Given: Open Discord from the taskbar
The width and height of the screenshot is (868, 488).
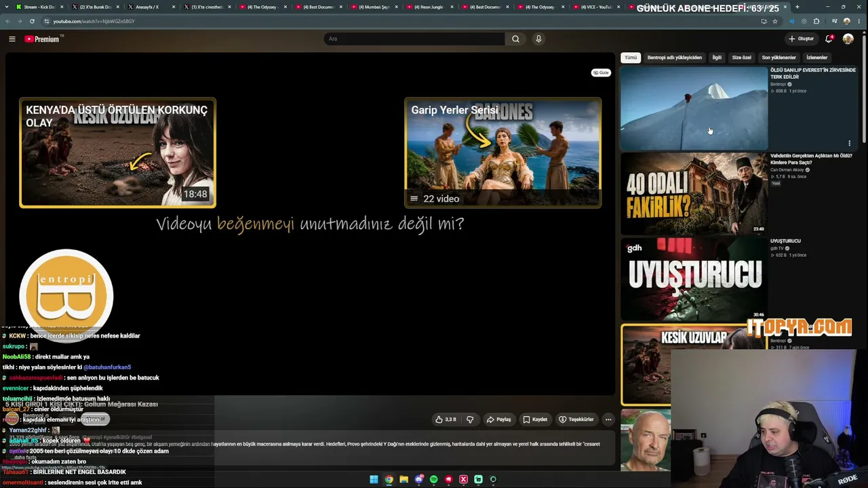Looking at the screenshot, I should [418, 479].
